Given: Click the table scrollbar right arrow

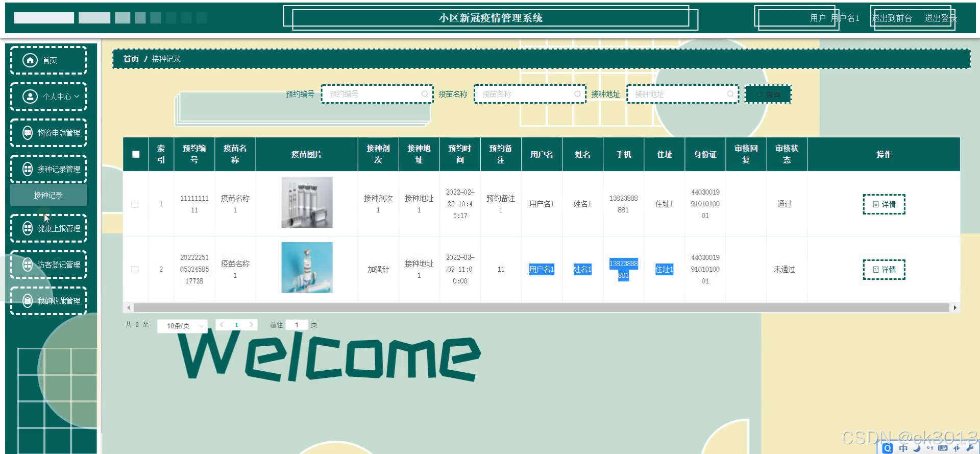Looking at the screenshot, I should point(955,308).
